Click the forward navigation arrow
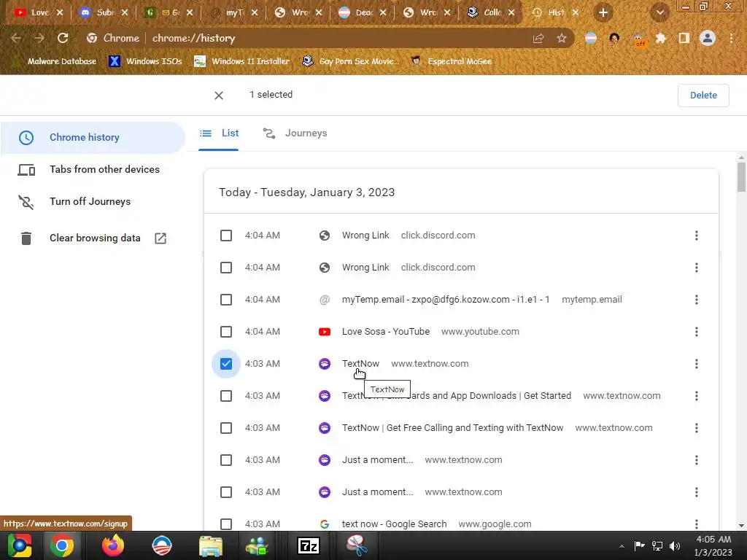The image size is (747, 560). coord(39,38)
